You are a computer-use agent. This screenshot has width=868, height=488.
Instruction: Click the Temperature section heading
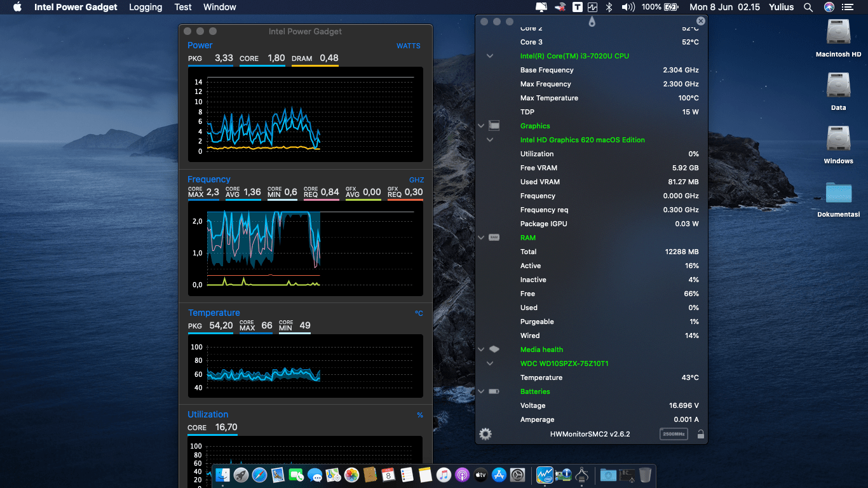tap(214, 313)
